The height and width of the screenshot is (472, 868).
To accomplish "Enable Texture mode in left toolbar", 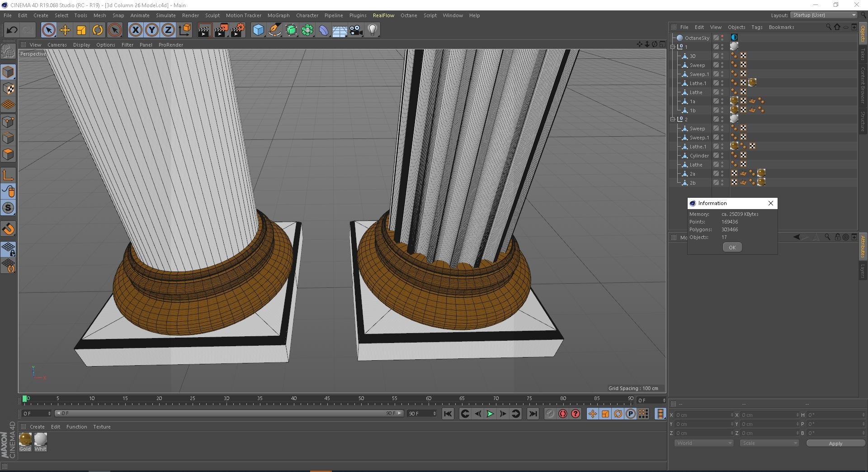I will [x=9, y=89].
